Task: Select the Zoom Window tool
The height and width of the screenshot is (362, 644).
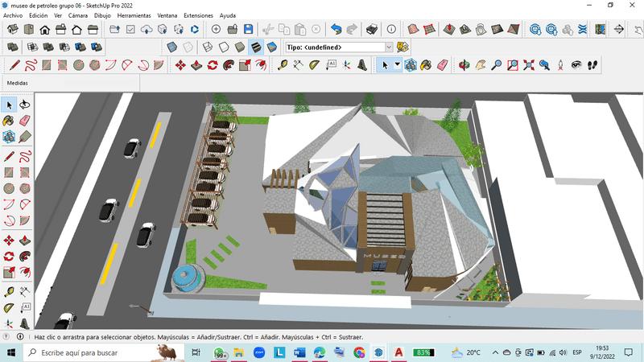Action: click(513, 65)
